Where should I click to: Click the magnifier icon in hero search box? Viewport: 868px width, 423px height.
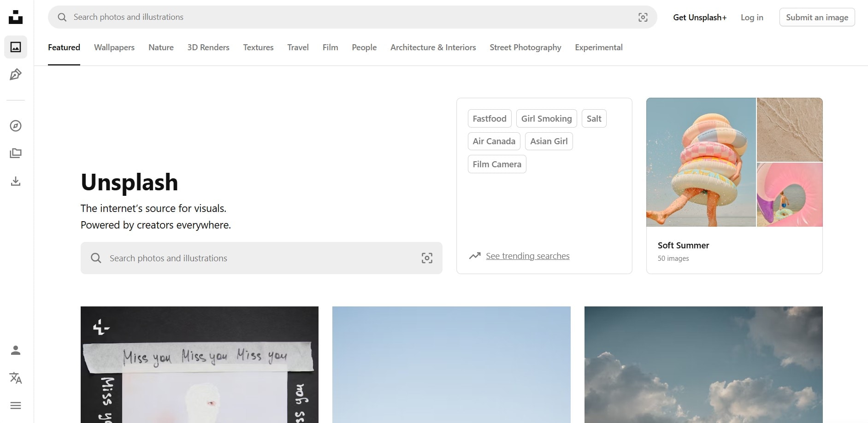coord(96,258)
